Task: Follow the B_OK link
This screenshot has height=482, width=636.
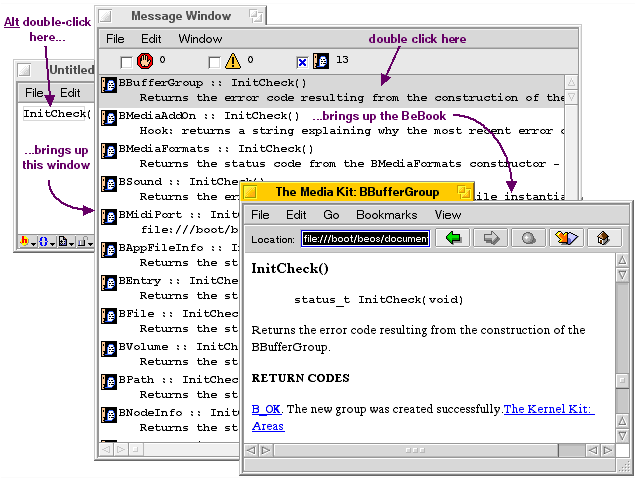Action: coord(266,409)
